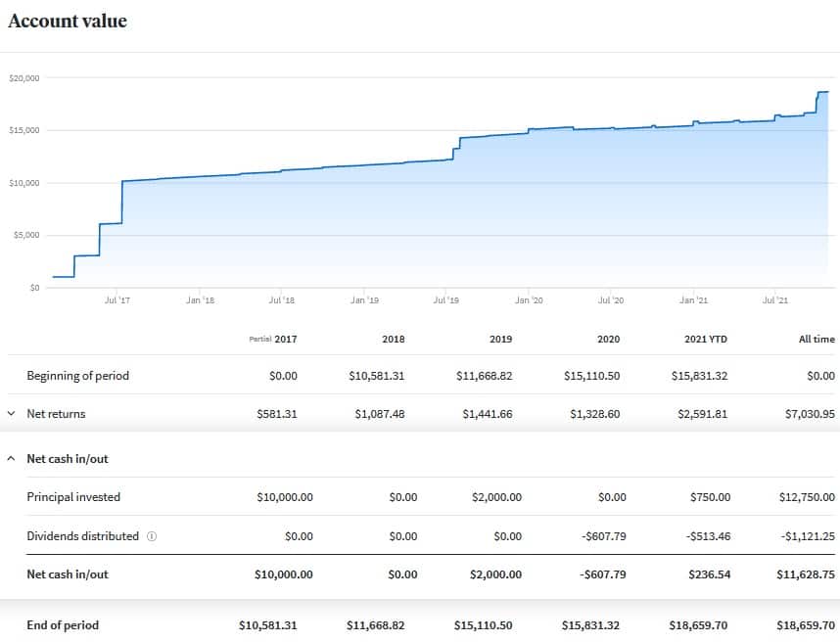Image resolution: width=840 pixels, height=642 pixels.
Task: Click the 2019 principal invested $2,000.00 value
Action: (496, 497)
